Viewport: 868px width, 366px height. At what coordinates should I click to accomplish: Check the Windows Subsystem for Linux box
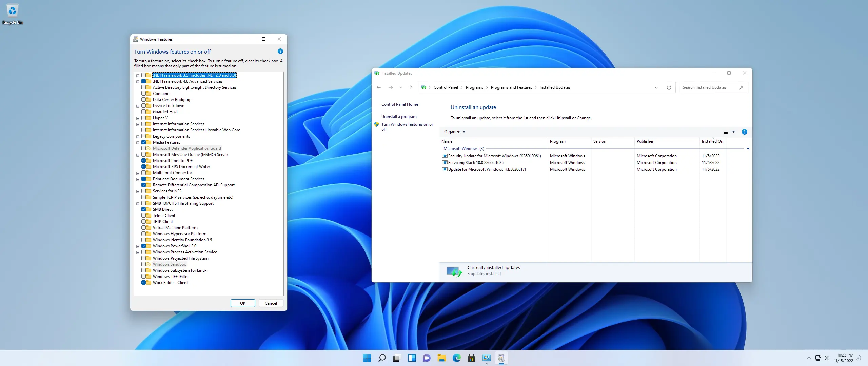click(x=144, y=270)
